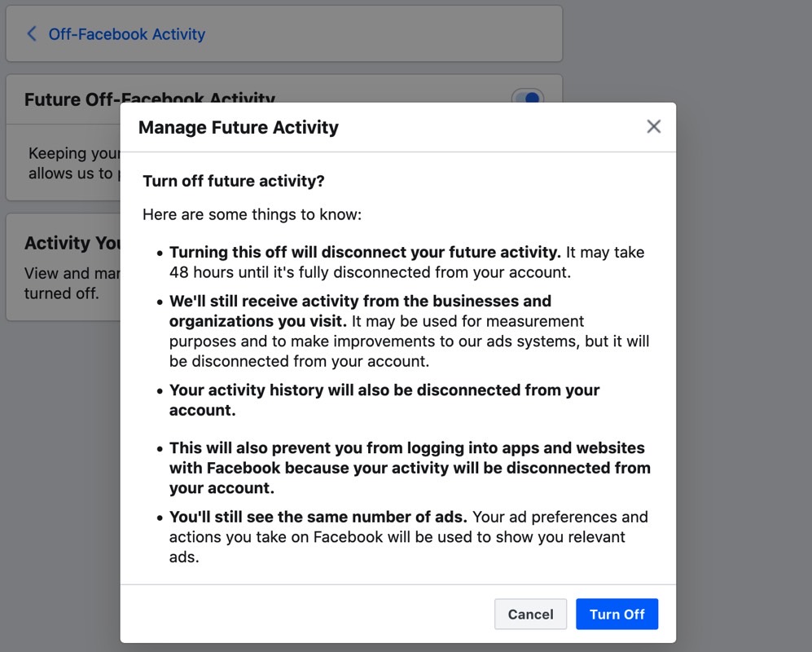Toggle the Future Off-Facebook Activity switch

pyautogui.click(x=527, y=96)
